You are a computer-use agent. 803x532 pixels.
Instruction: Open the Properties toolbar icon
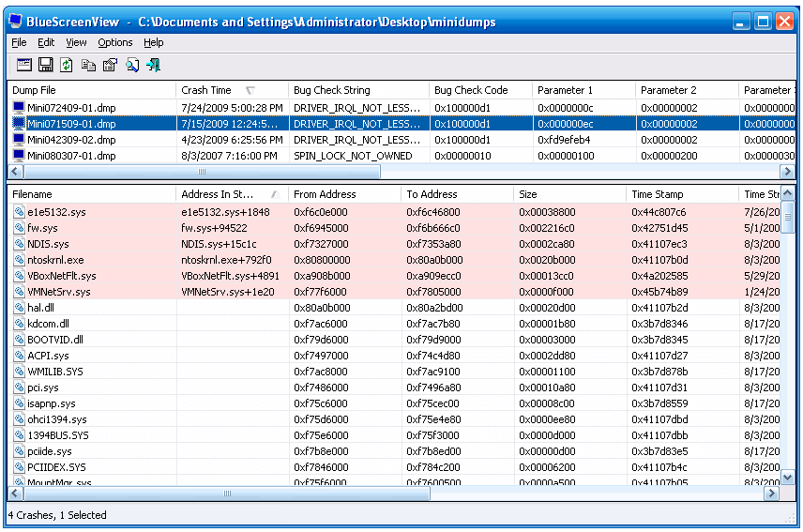[x=110, y=65]
